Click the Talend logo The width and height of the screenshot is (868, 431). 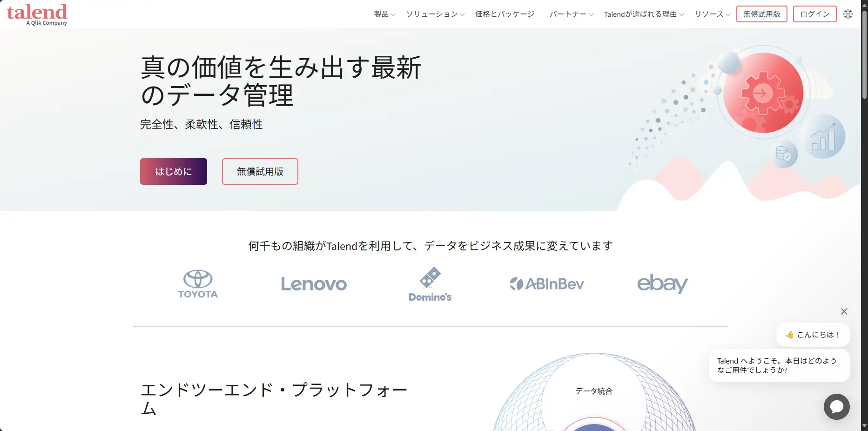pos(36,13)
